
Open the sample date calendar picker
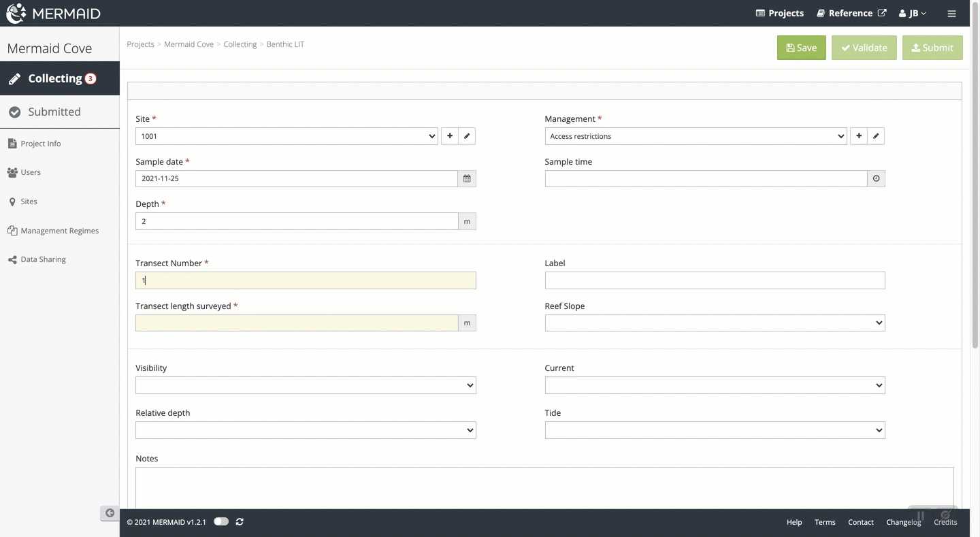coord(467,179)
